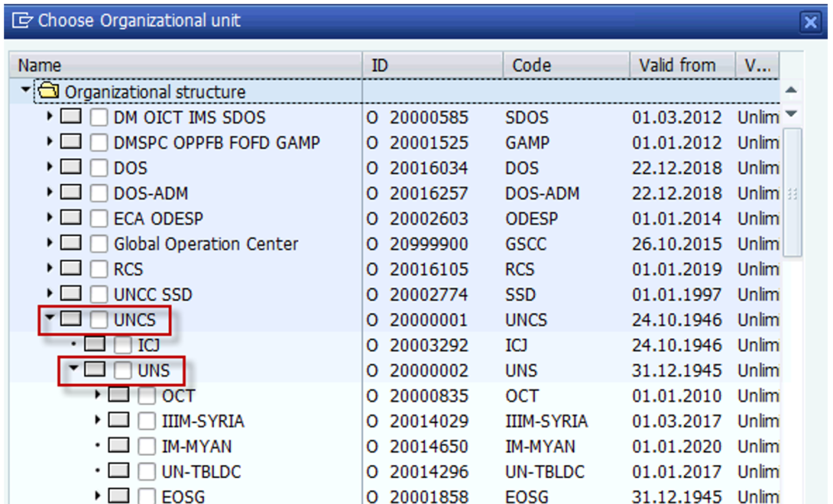Tick the UNCC SSD checkbox
The height and width of the screenshot is (504, 833).
pos(99,295)
